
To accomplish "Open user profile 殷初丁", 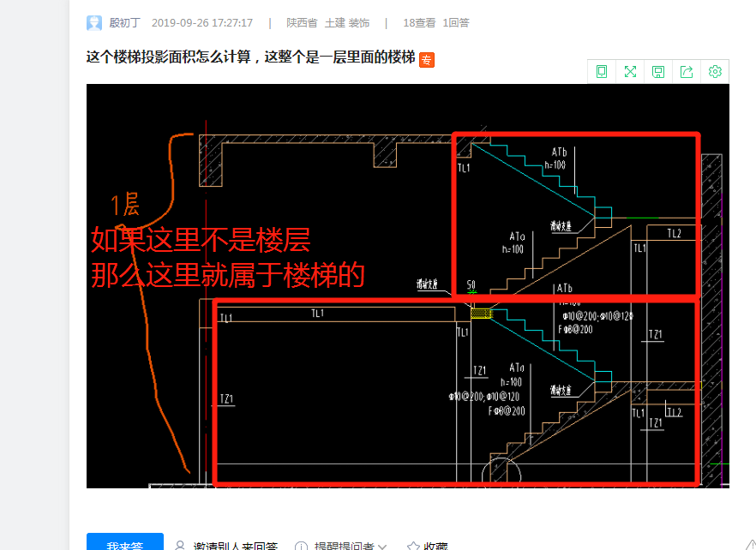I will coord(124,22).
